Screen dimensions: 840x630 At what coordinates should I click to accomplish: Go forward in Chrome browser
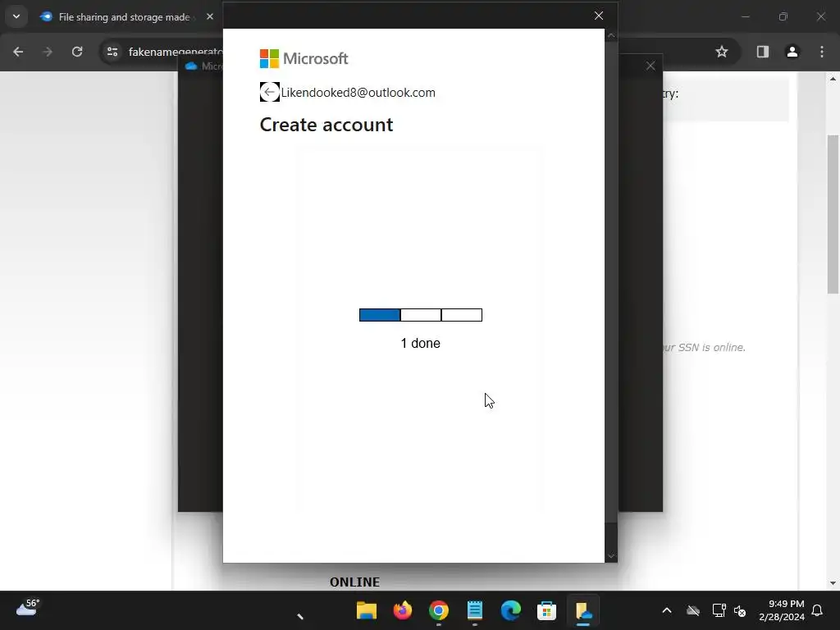47,52
